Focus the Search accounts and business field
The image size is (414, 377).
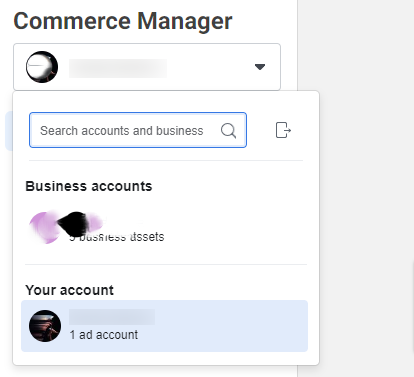(138, 130)
